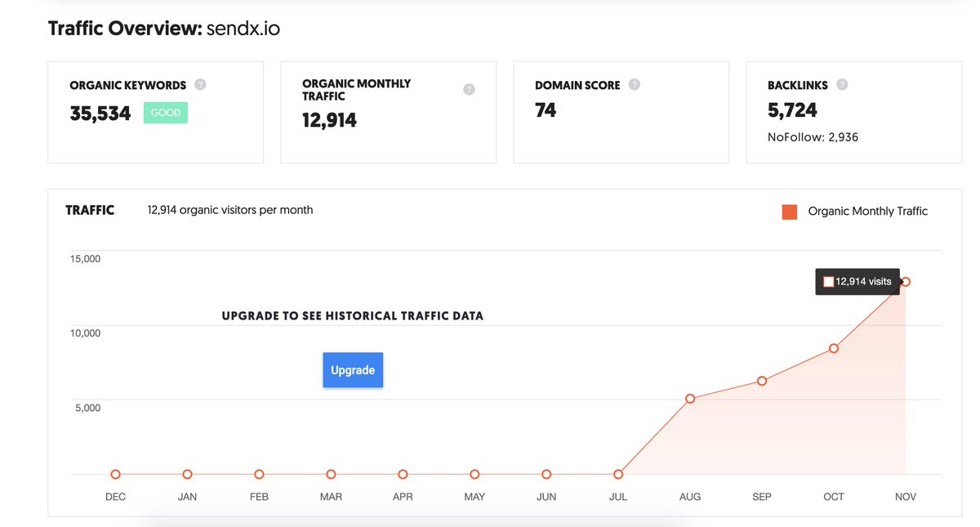Select the OCT data point marker
Viewport: 980px width, 527px height.
[x=834, y=347]
